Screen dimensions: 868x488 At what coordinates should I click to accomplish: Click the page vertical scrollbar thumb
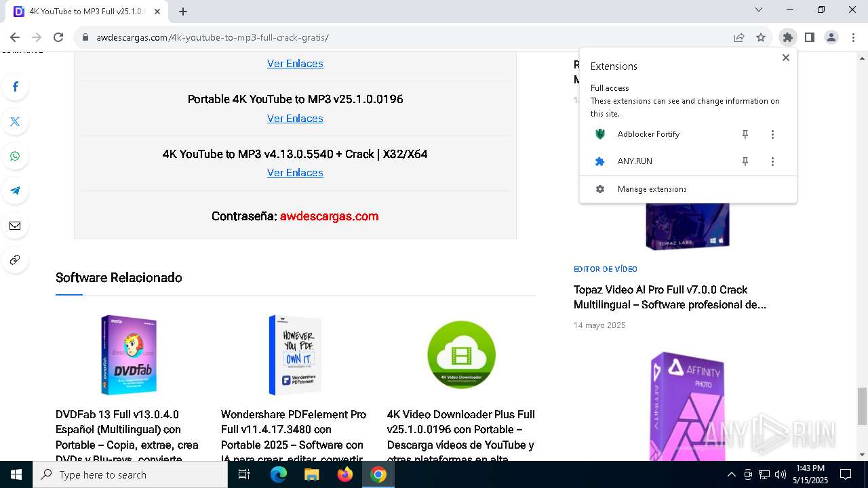pyautogui.click(x=862, y=405)
